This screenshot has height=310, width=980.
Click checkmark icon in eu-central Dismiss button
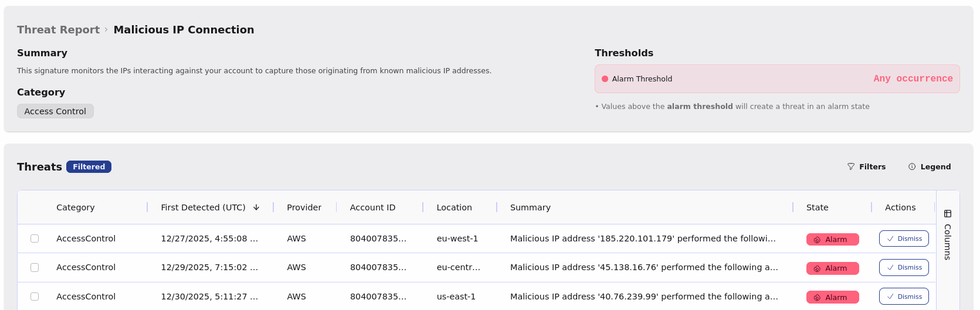tap(891, 268)
